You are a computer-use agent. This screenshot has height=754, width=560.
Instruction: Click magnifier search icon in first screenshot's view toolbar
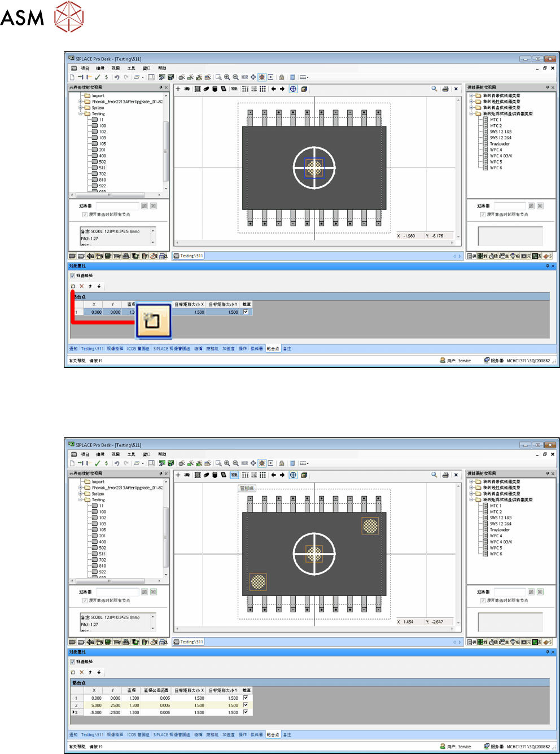(x=434, y=89)
